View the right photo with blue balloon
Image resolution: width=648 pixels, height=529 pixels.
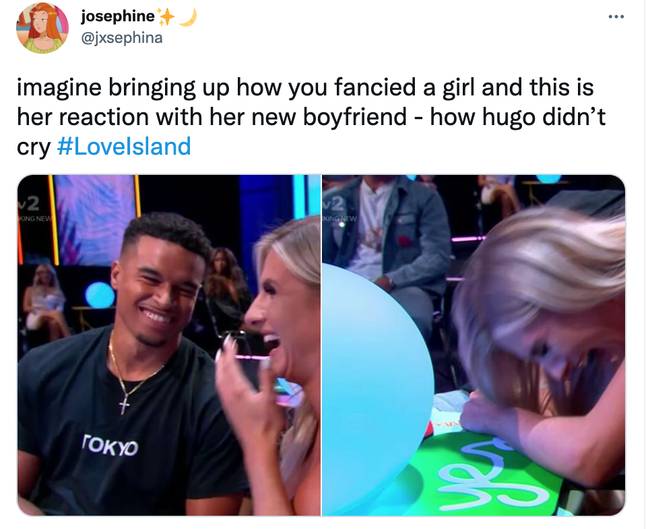click(x=474, y=345)
